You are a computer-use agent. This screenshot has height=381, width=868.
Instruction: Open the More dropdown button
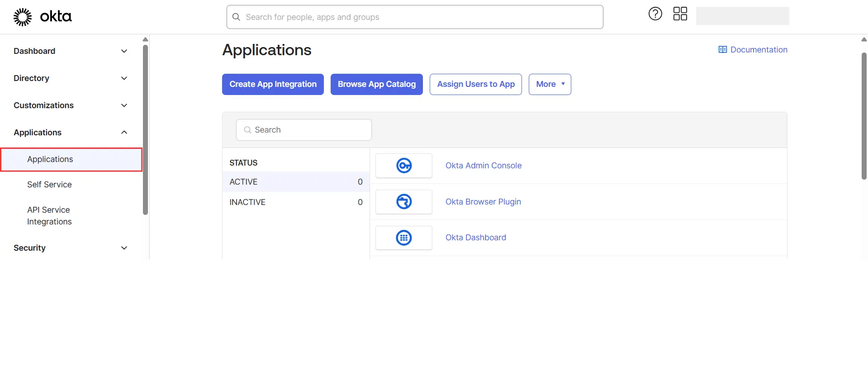(550, 84)
